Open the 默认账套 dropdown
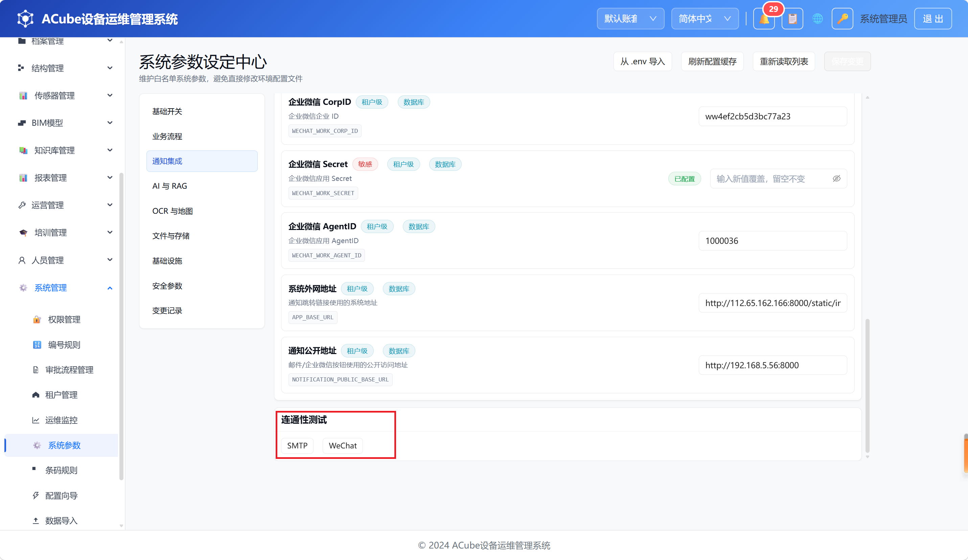 click(630, 19)
